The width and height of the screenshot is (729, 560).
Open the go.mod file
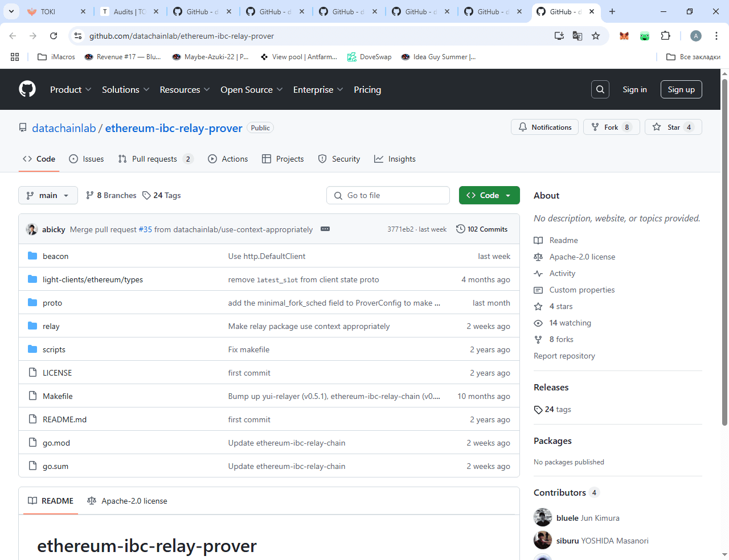pos(56,443)
